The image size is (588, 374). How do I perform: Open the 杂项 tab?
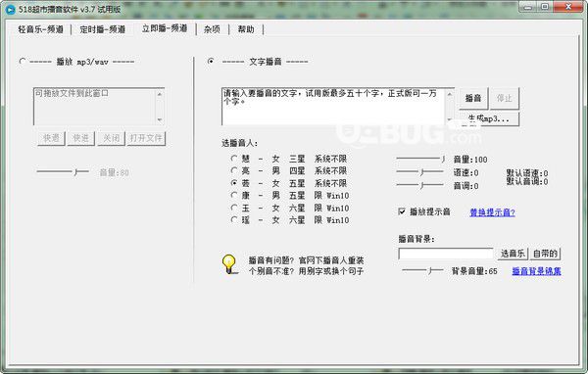212,29
